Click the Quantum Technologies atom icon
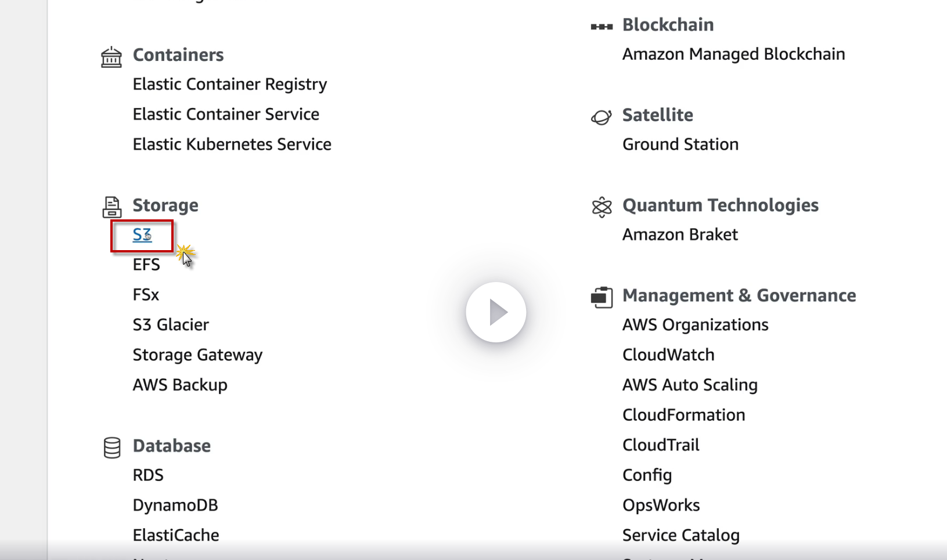This screenshot has width=947, height=560. (x=602, y=207)
